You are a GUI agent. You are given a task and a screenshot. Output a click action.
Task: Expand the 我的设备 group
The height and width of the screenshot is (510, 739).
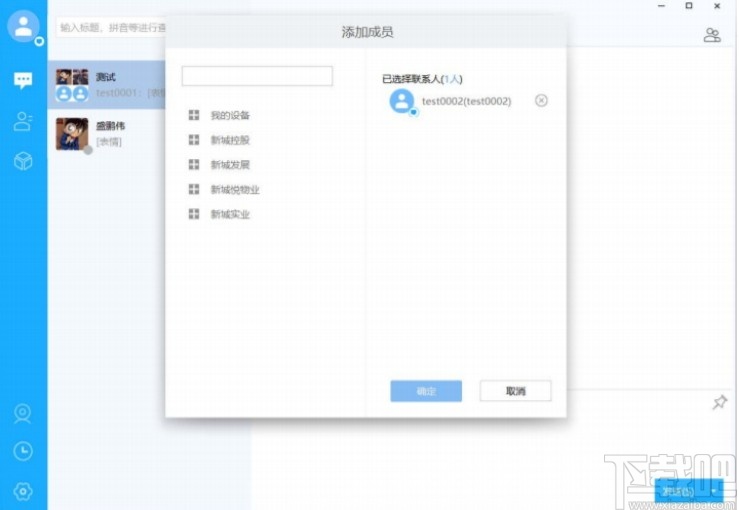194,115
